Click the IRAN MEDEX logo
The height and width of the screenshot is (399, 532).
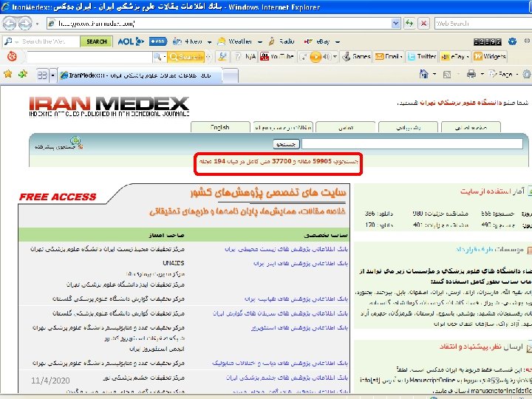click(109, 106)
